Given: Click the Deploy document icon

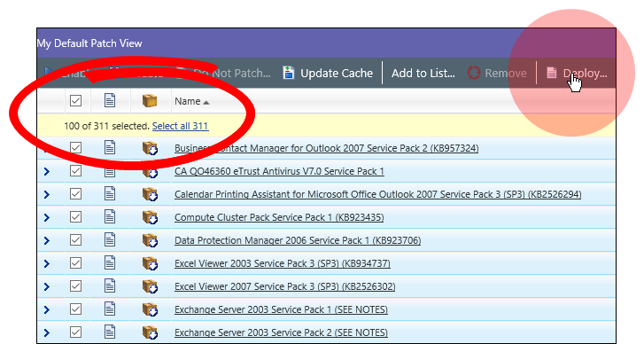Looking at the screenshot, I should tap(552, 73).
